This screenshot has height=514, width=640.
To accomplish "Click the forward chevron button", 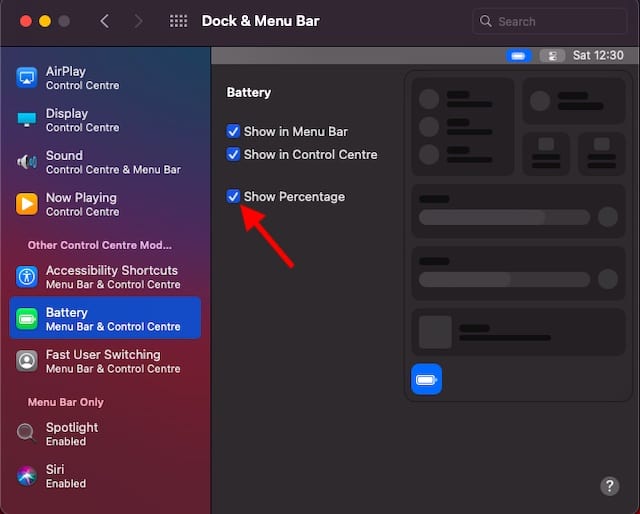I will point(138,21).
